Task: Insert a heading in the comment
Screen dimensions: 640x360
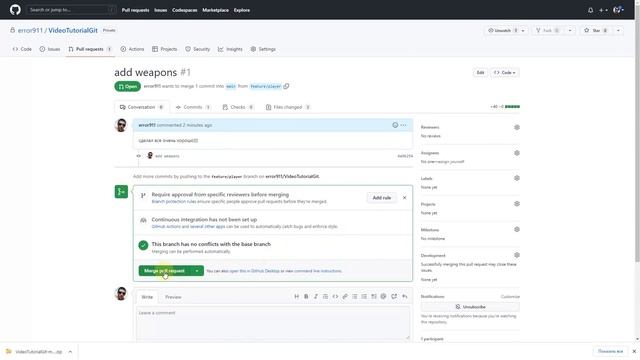Action: pyautogui.click(x=297, y=296)
